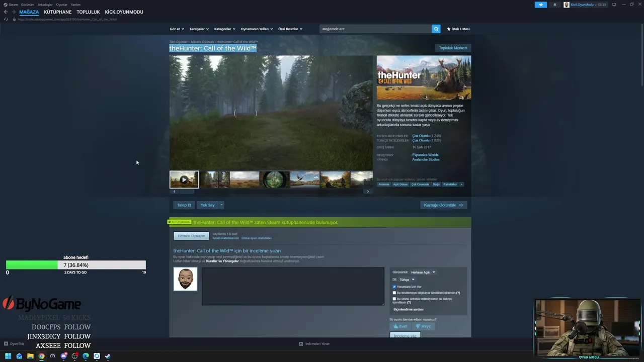Click the theHunter capsule header image

pos(424,77)
